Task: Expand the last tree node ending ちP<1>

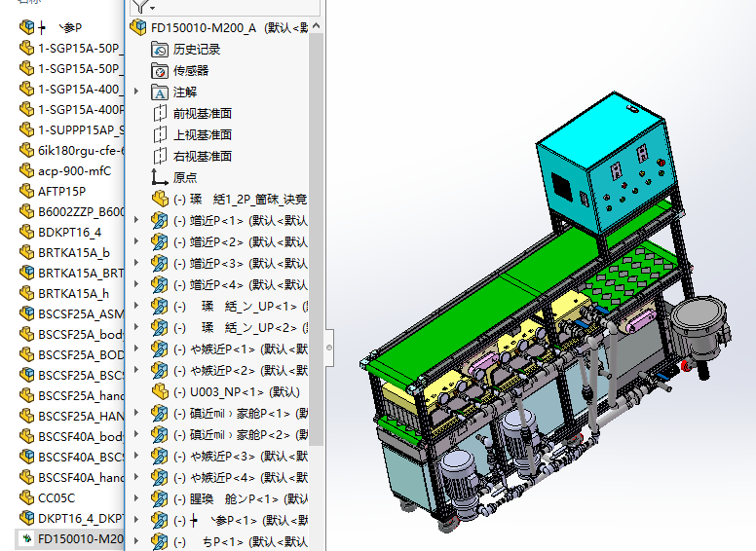Action: 136,541
